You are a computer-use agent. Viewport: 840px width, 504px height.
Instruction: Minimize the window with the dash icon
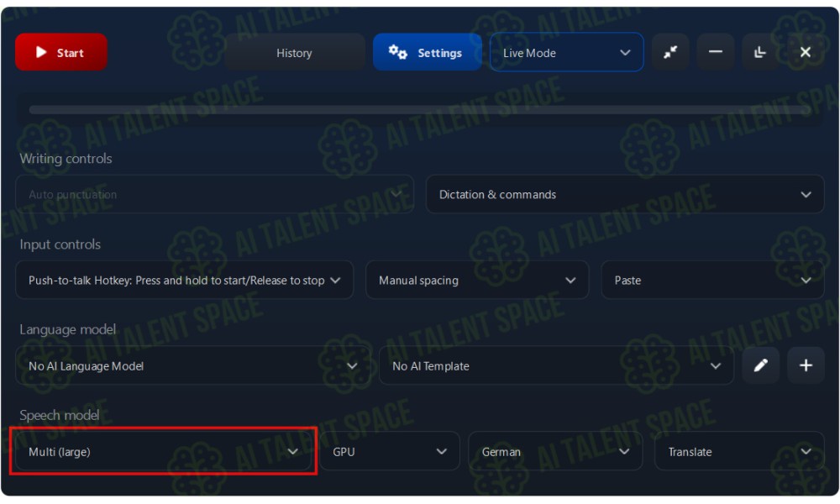click(x=715, y=52)
